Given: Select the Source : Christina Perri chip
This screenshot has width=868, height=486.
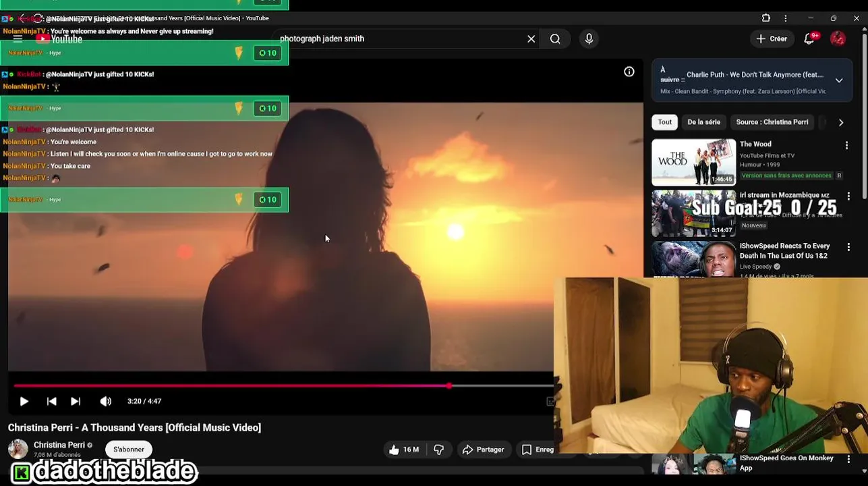Looking at the screenshot, I should (x=772, y=122).
